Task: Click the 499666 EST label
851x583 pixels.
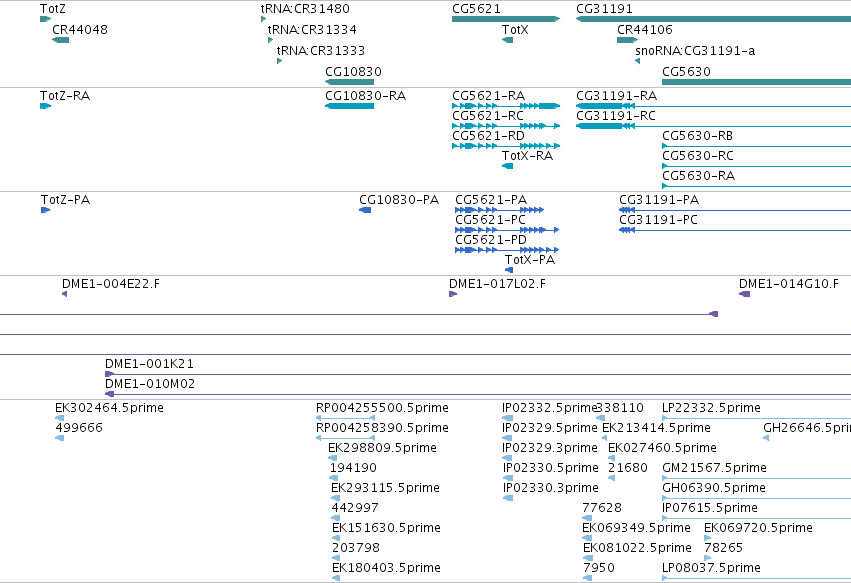Action: click(79, 428)
